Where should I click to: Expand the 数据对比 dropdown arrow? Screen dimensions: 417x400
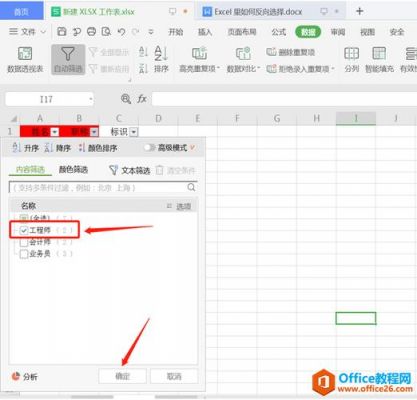(x=259, y=69)
